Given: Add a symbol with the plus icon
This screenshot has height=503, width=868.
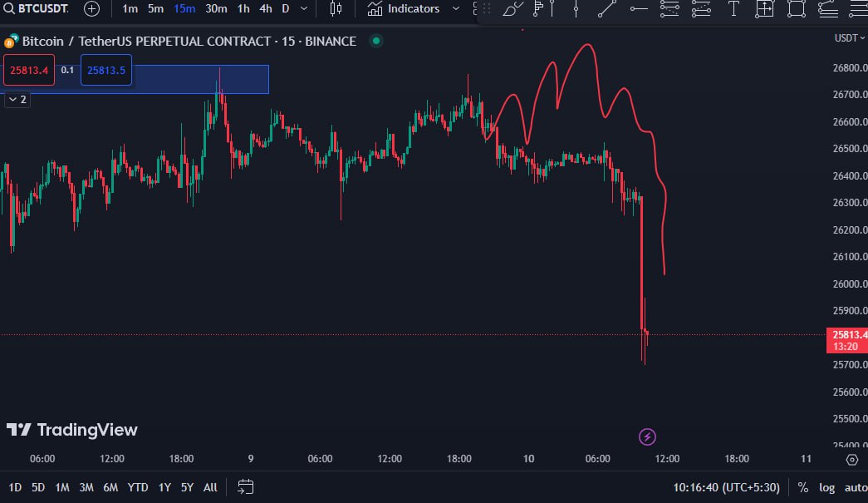Looking at the screenshot, I should click(x=92, y=8).
